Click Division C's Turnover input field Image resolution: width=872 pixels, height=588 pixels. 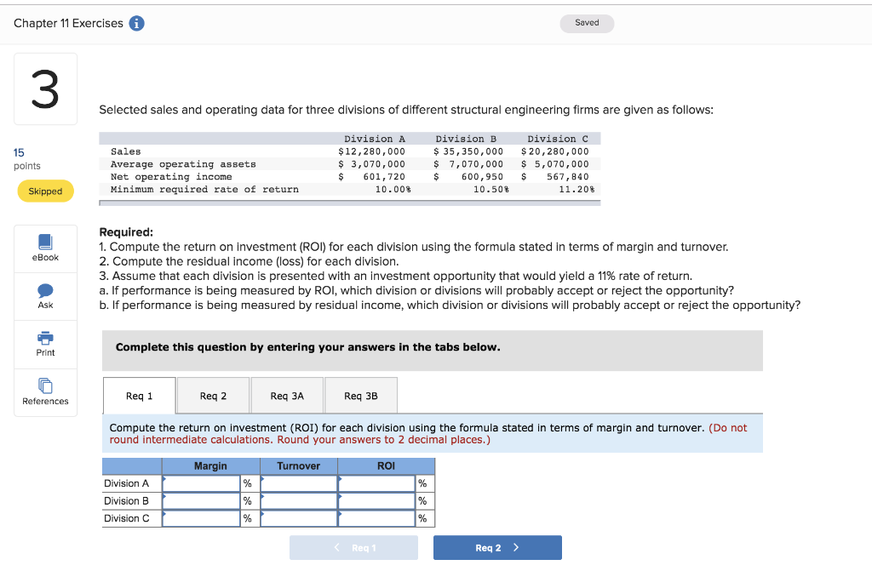tap(299, 518)
